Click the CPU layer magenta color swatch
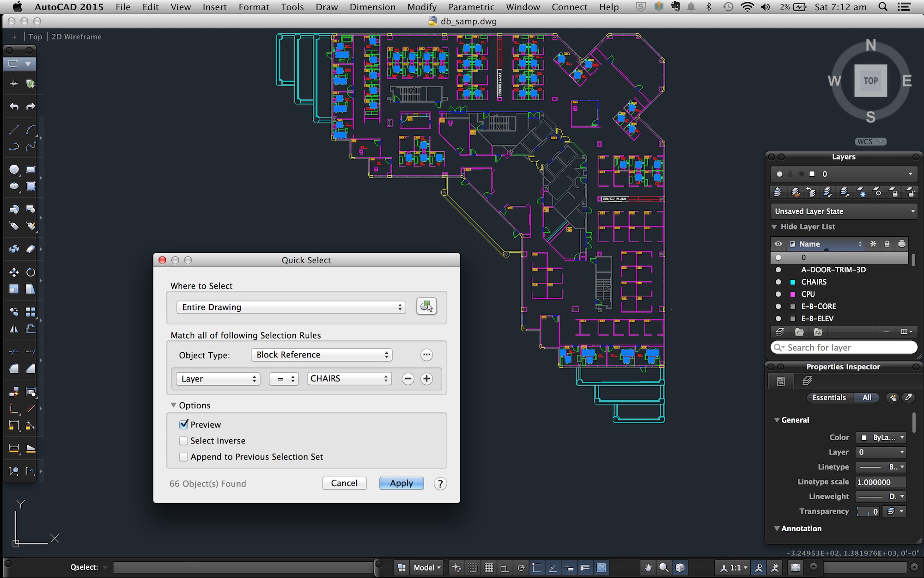This screenshot has width=924, height=578. click(x=793, y=294)
